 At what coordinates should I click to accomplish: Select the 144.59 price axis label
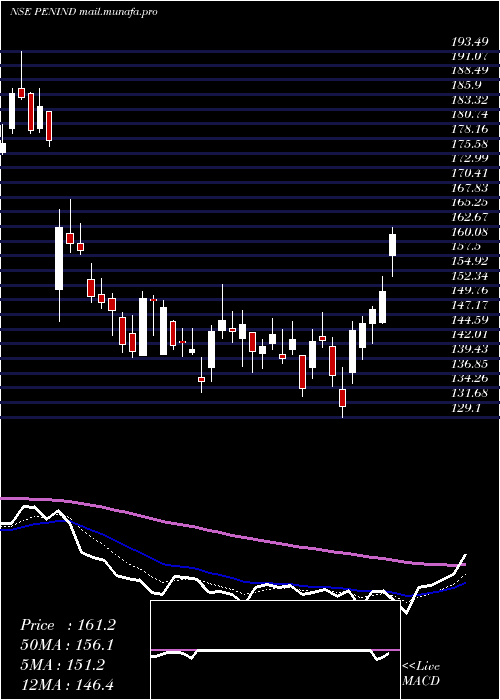click(469, 320)
